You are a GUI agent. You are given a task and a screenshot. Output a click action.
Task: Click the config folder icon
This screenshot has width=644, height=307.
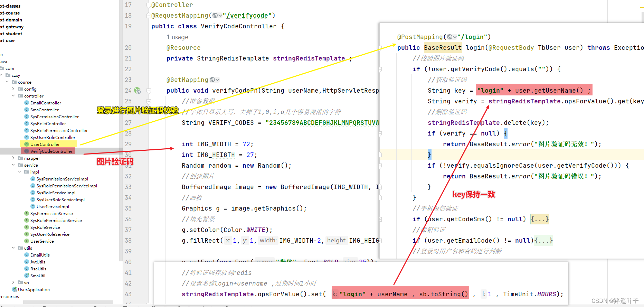(20, 89)
